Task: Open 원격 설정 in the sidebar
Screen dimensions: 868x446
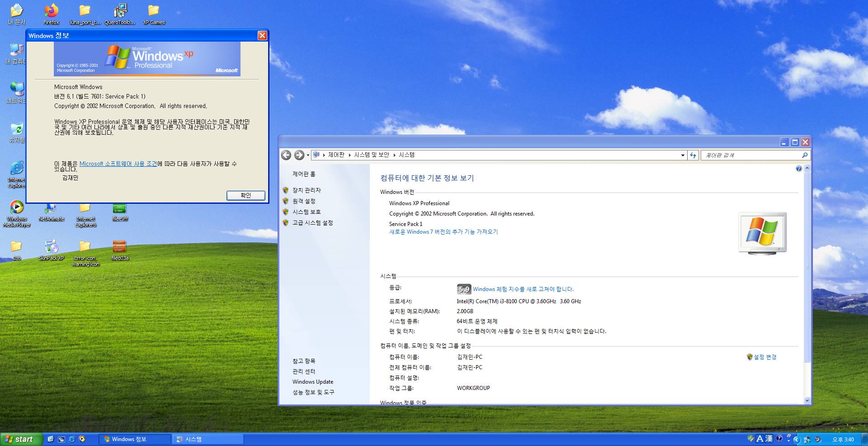Action: tap(304, 201)
